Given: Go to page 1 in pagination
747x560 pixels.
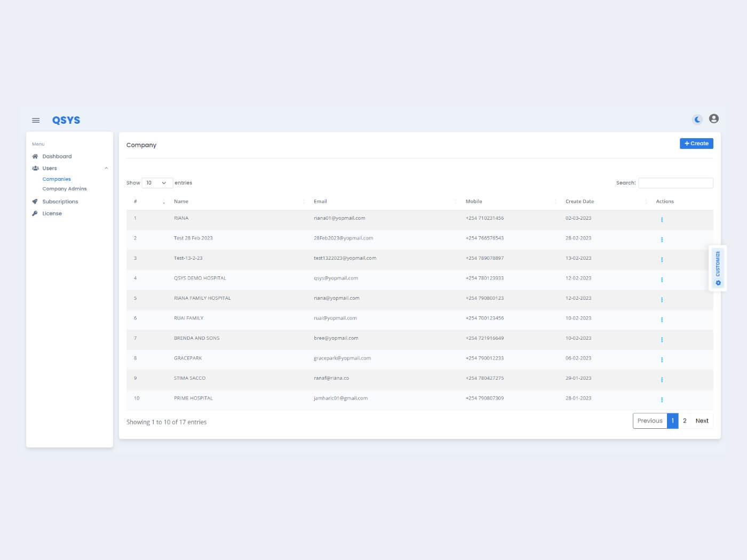Looking at the screenshot, I should coord(673,421).
